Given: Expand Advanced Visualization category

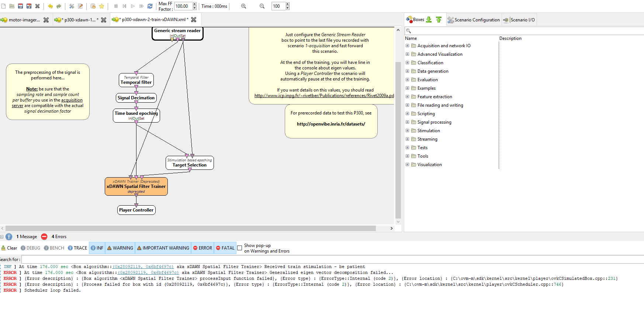Looking at the screenshot, I should point(407,54).
